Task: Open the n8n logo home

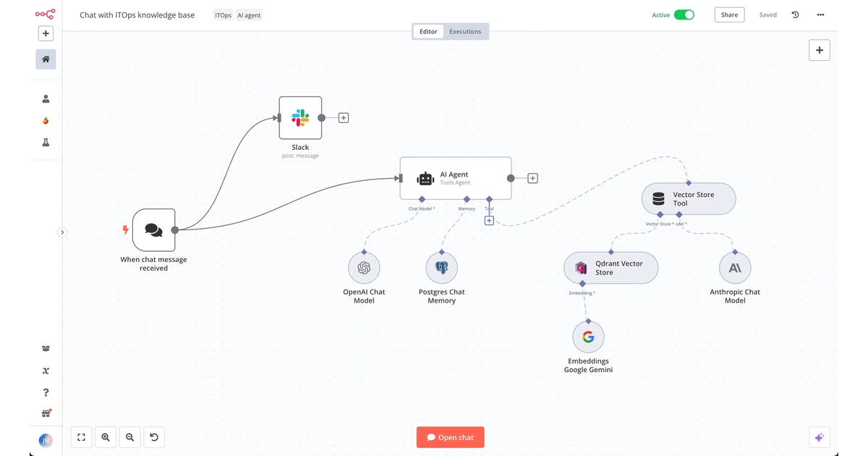Action: tap(46, 13)
